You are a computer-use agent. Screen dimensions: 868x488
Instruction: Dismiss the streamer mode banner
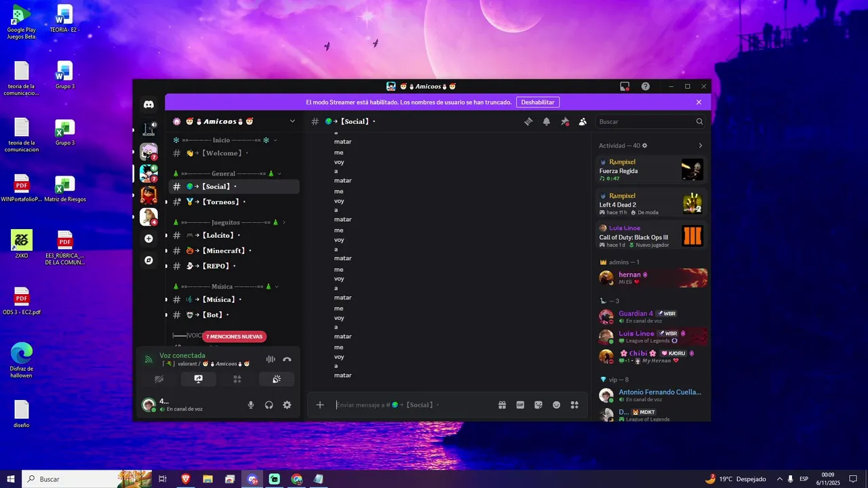point(699,102)
